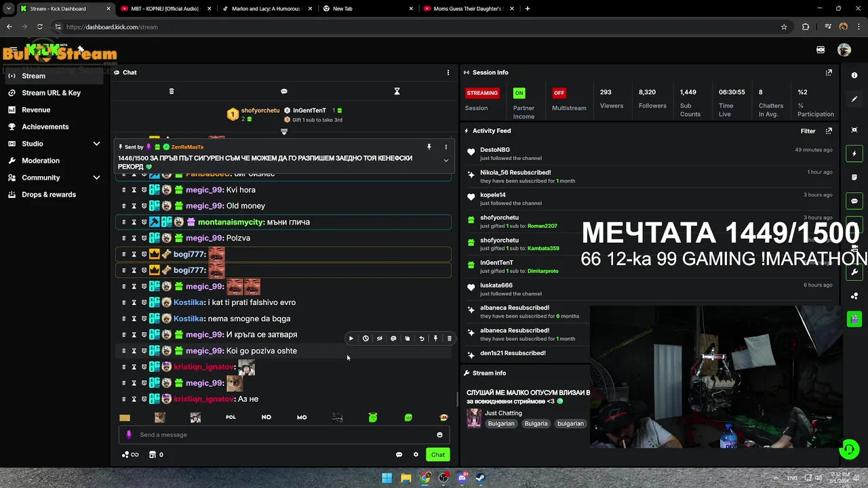
Task: Click username montanaismycity in chat
Action: click(x=231, y=222)
